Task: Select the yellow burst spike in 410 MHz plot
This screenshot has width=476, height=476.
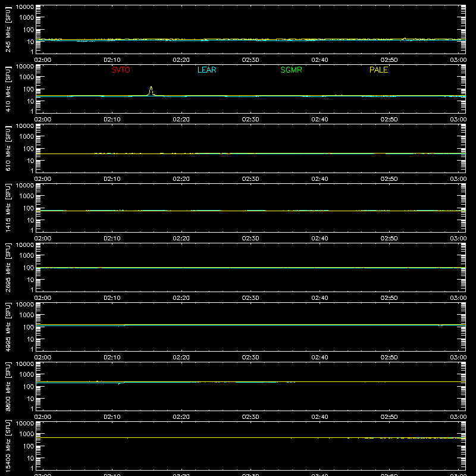Action: (151, 91)
